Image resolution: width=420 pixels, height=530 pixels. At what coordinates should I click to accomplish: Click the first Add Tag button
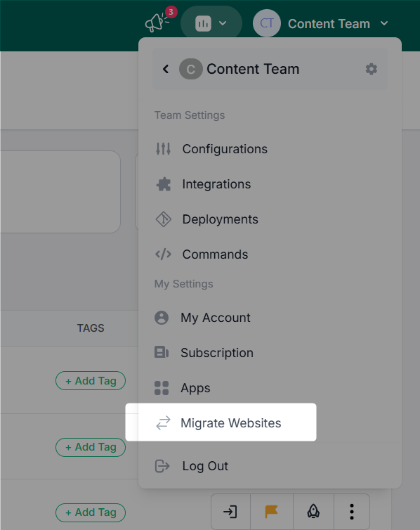(91, 380)
